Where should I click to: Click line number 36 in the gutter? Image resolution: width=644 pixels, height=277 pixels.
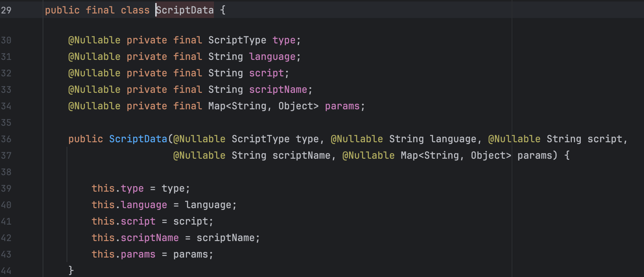(6, 139)
